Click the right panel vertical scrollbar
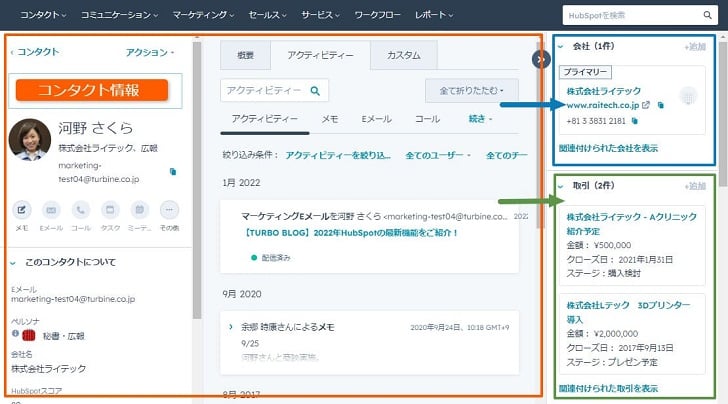728x404 pixels. coord(723,114)
